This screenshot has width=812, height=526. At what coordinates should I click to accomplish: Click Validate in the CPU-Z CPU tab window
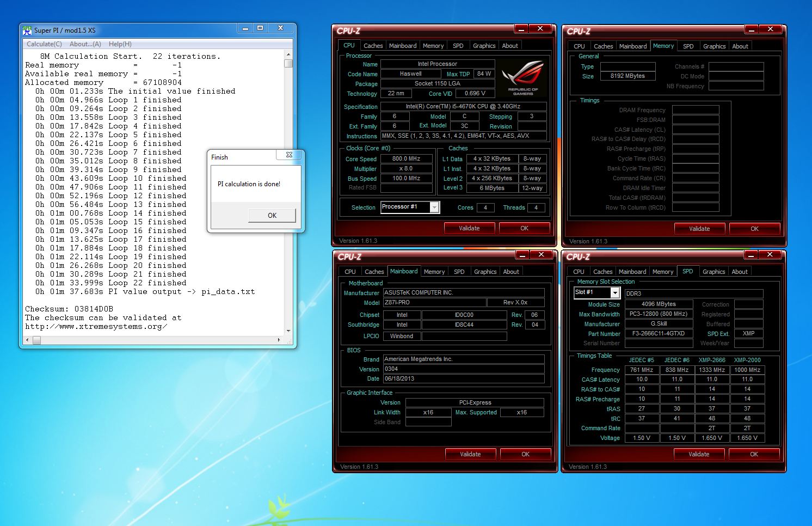469,228
